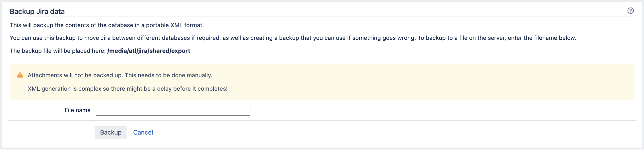Screen dimensions: 644x150
Task: Select the /media/atl/jira/shared/export path text
Action: [149, 51]
